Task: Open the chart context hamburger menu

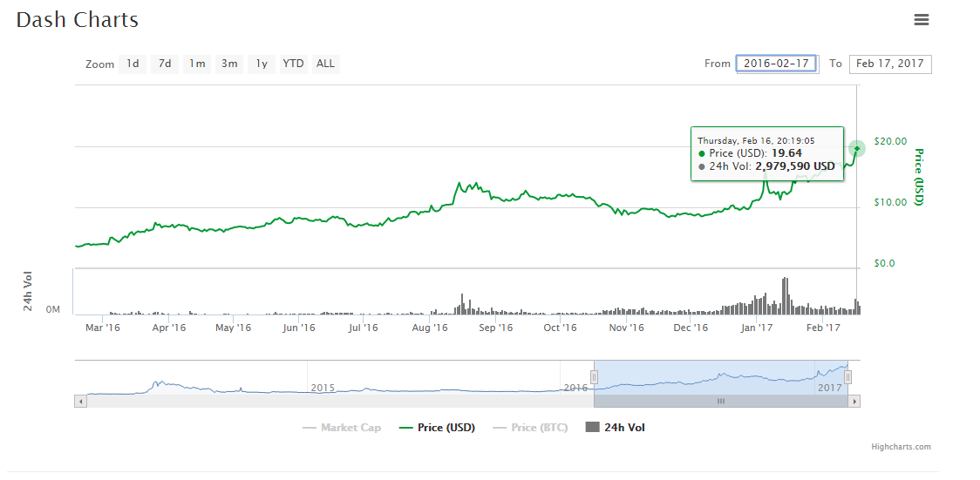Action: click(922, 20)
